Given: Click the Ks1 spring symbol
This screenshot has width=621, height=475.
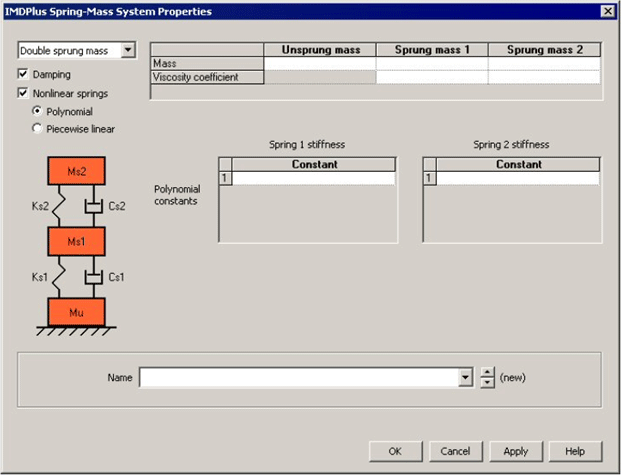Looking at the screenshot, I should point(59,277).
